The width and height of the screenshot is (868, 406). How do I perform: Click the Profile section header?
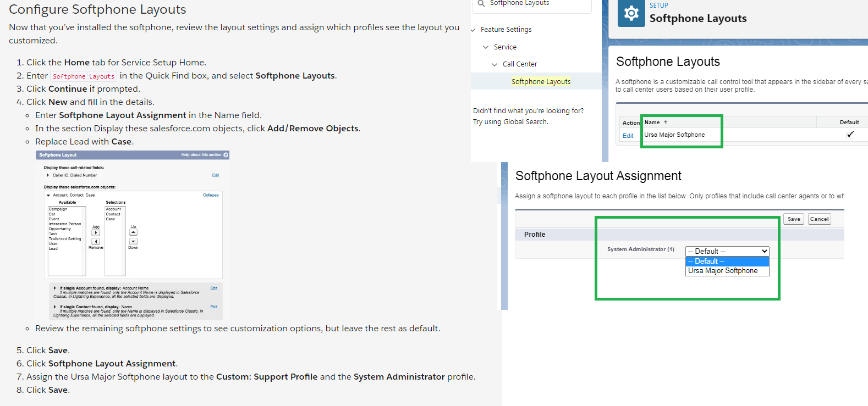535,235
